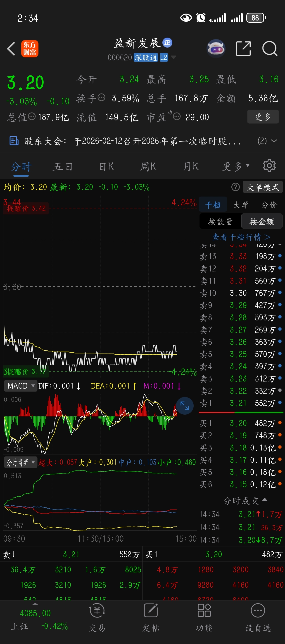285x644 pixels.
Task: Tap the 4.8万 buy queue entry
Action: point(167,570)
